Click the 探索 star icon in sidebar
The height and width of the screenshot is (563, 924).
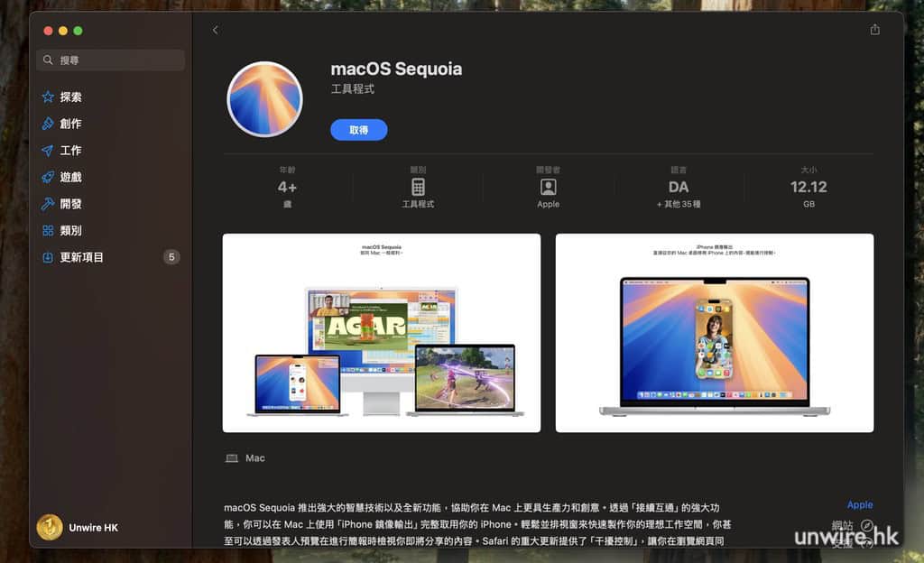pos(48,97)
